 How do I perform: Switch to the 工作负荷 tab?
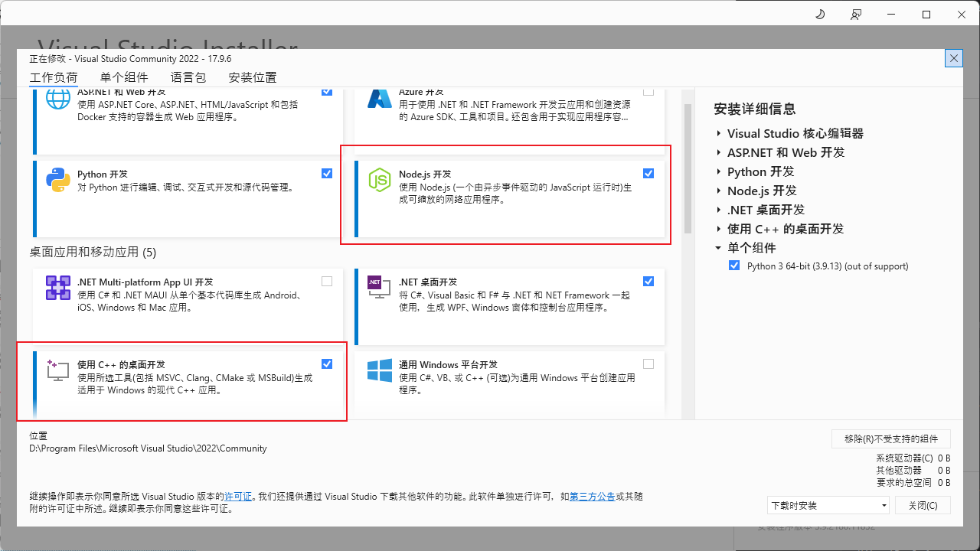(x=54, y=77)
